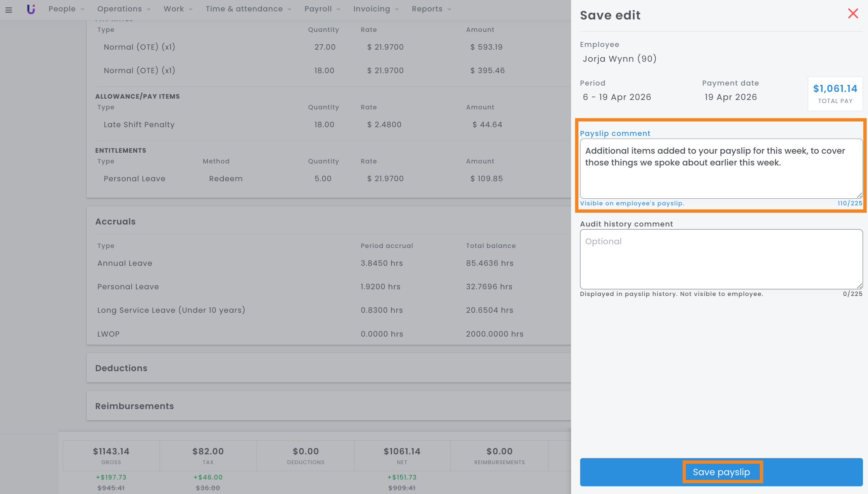Click the Accruals section heading

116,221
